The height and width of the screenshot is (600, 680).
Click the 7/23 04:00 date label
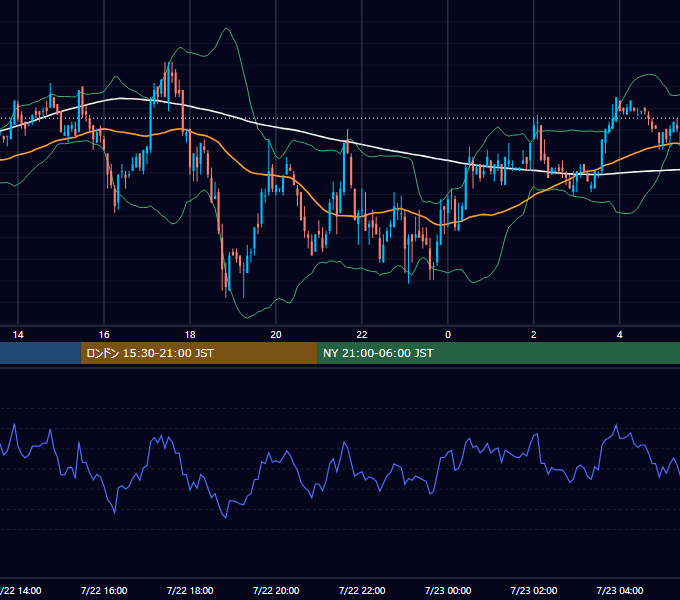tap(620, 590)
